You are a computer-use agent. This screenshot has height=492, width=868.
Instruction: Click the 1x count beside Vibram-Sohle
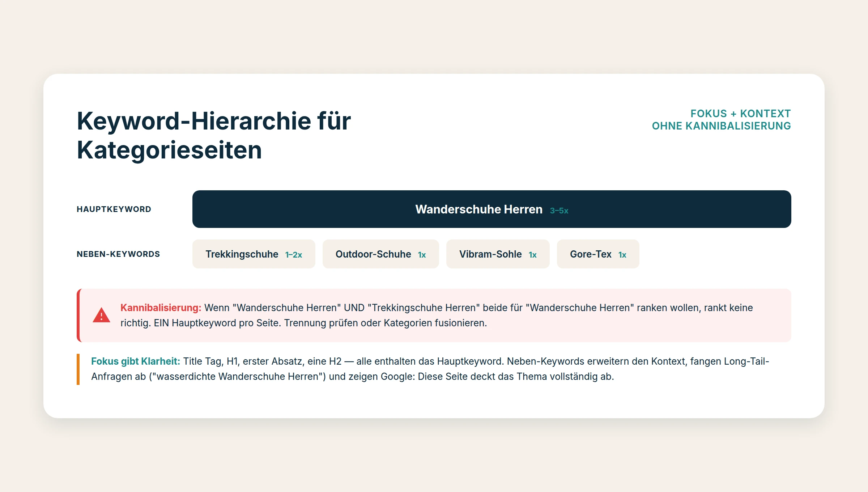click(533, 255)
